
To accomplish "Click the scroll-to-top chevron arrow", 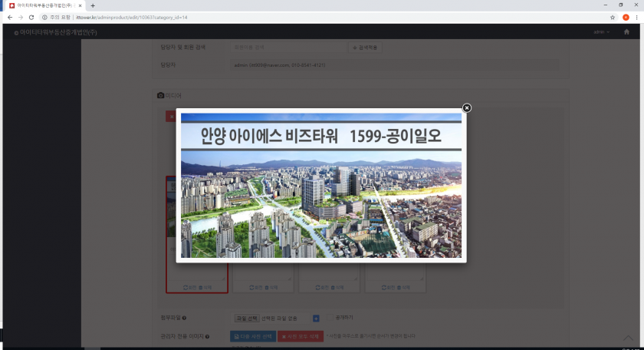I will coord(628,338).
